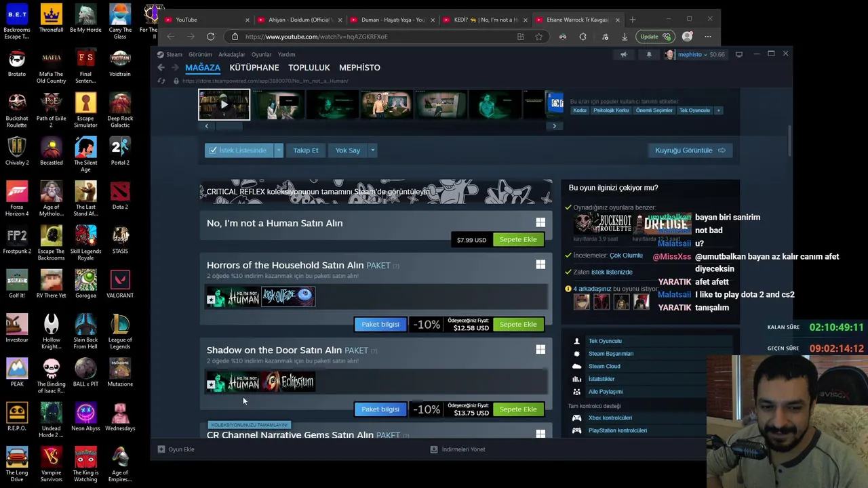Toggle the İstek Listesinde wishlist checkbox button
Screen dimensions: 868x488
(238, 150)
